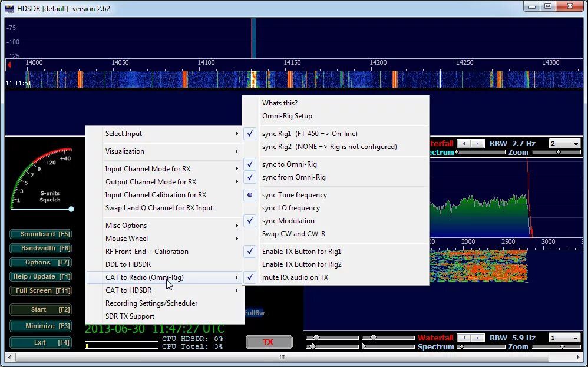The image size is (588, 367).
Task: Click lower Waterfall RBW right arrow
Action: (477, 338)
